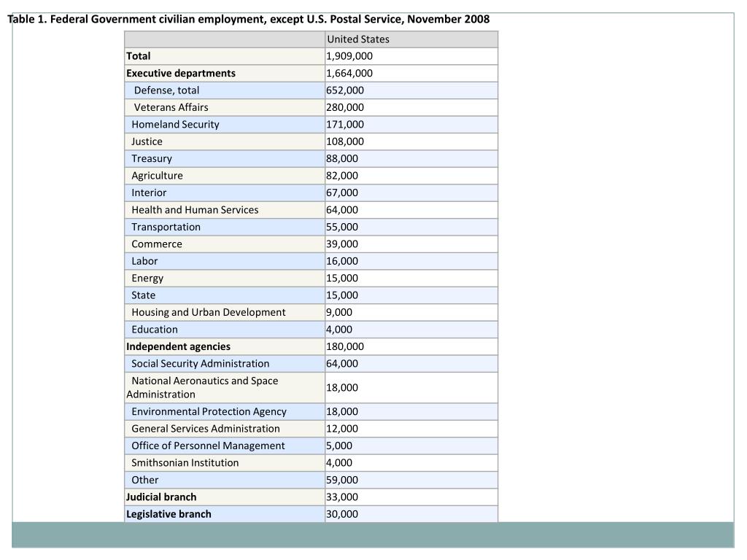747x560 pixels.
Task: Select the value '30,000'
Action: 342,515
